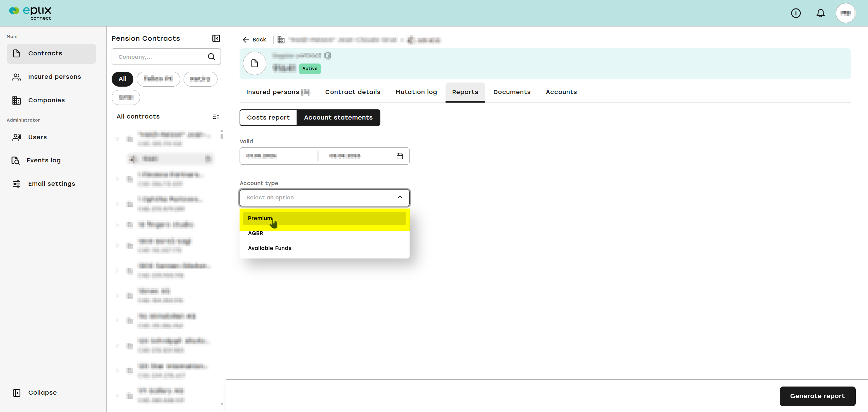868x412 pixels.
Task: Open the calendar date picker
Action: pyautogui.click(x=400, y=156)
